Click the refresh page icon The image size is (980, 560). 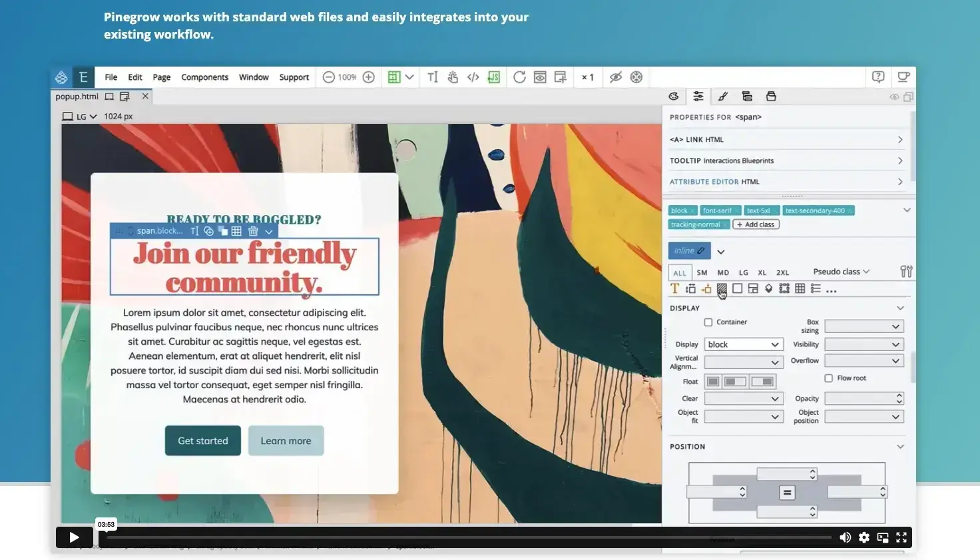click(519, 77)
